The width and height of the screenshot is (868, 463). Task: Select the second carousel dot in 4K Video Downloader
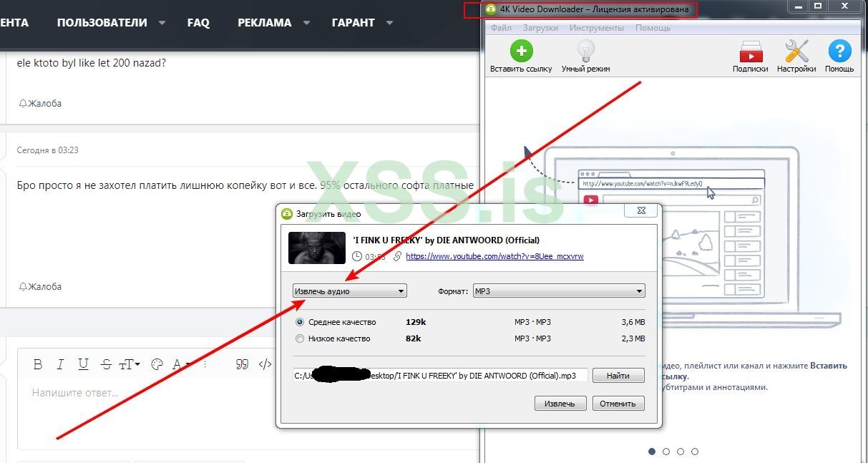[666, 452]
